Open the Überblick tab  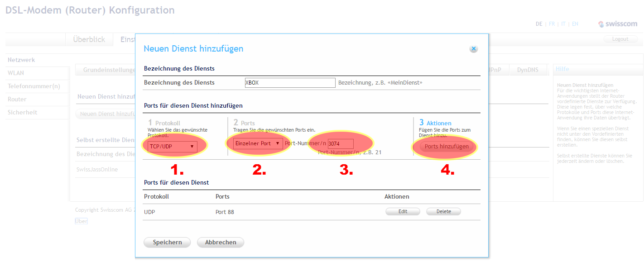coord(89,40)
